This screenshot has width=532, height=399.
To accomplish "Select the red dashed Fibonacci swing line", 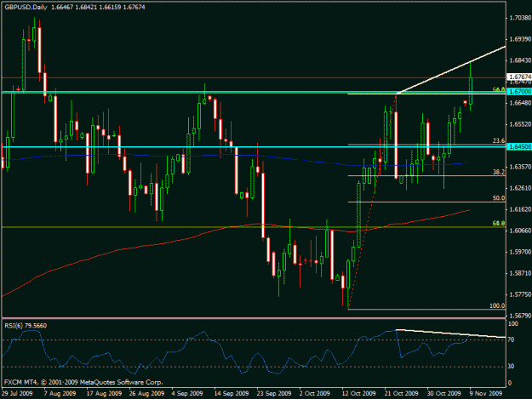I will coord(372,202).
